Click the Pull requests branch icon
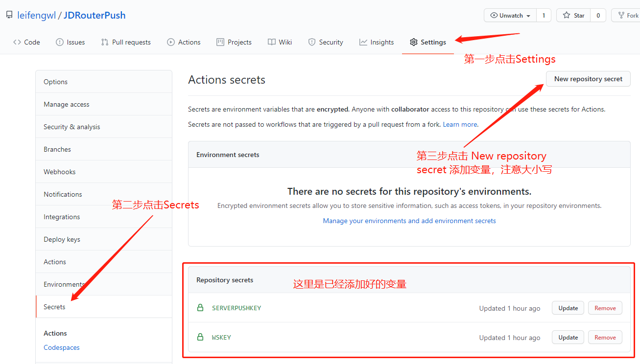 point(105,42)
